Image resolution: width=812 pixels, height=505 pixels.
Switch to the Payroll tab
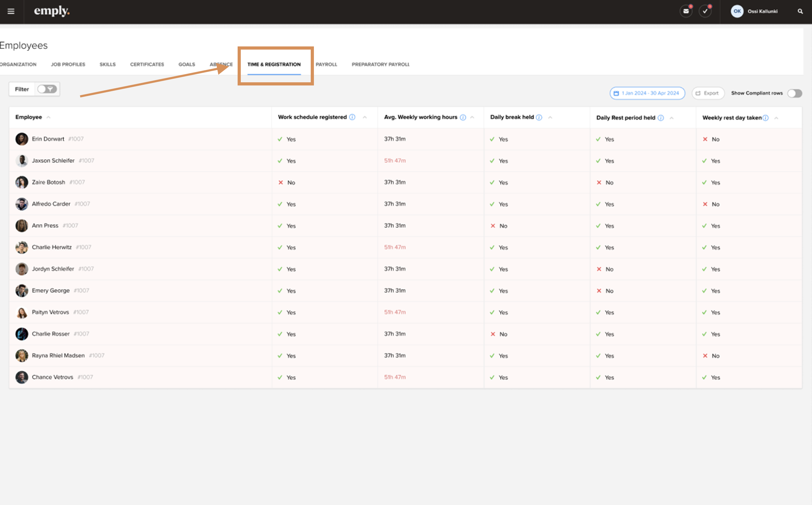click(326, 64)
